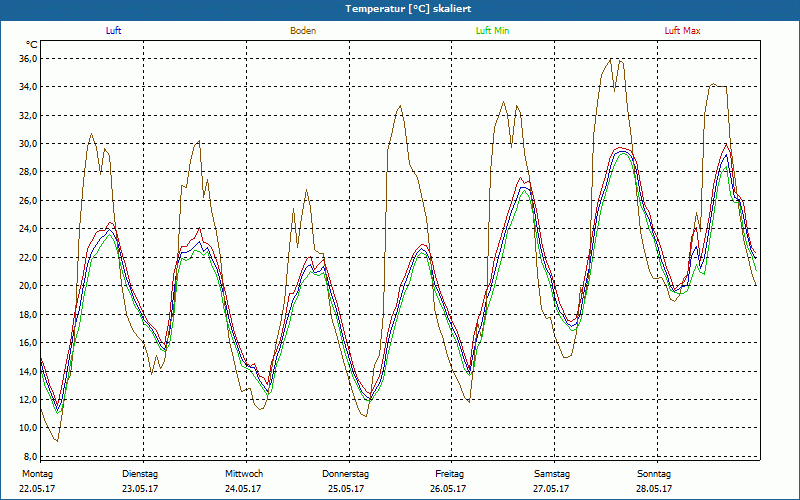Viewport: 800px width, 500px height.
Task: Click the 32,0 y-axis value
Action: point(29,115)
